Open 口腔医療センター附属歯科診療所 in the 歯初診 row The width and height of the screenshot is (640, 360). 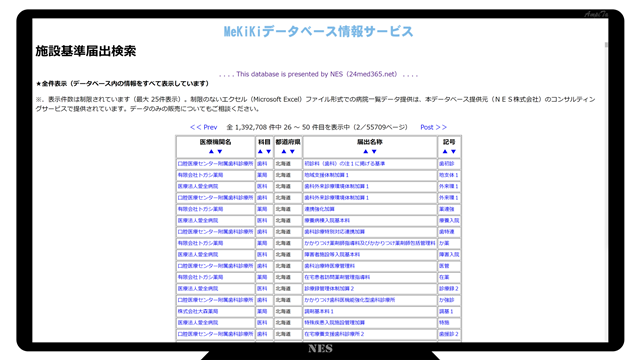(x=216, y=164)
